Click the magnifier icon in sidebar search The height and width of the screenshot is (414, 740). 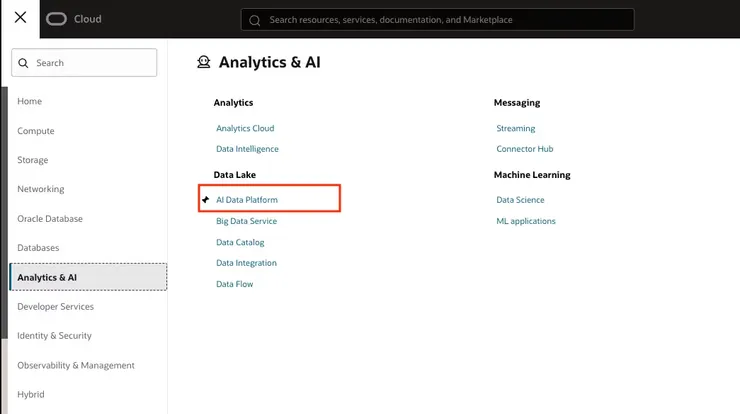click(23, 63)
